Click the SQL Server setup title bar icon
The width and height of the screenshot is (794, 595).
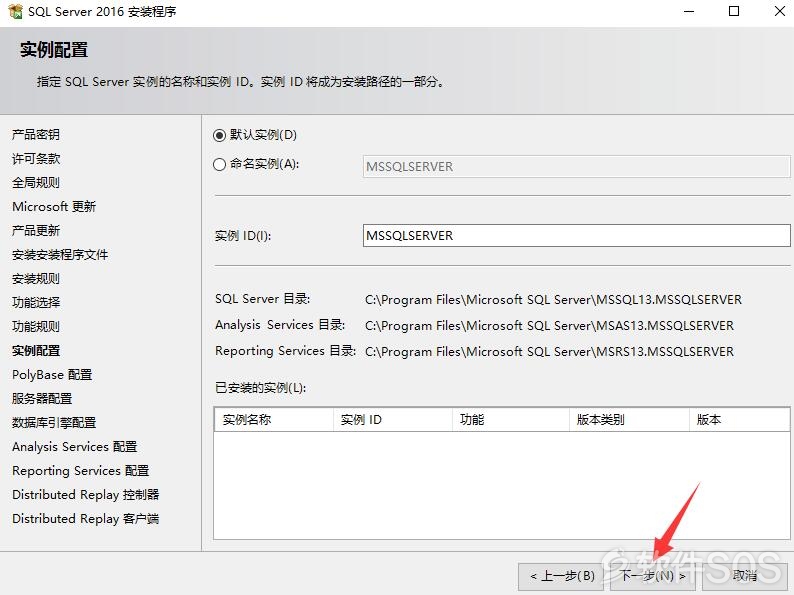[15, 11]
